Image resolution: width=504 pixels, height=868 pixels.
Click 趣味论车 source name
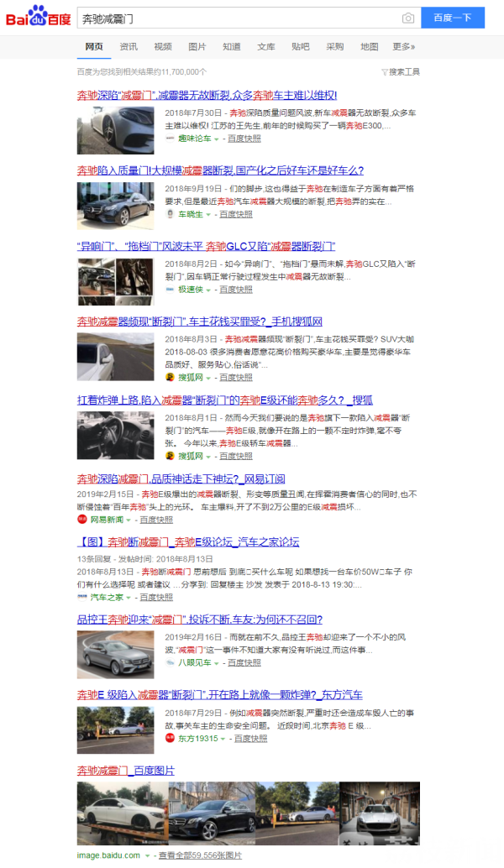point(194,139)
